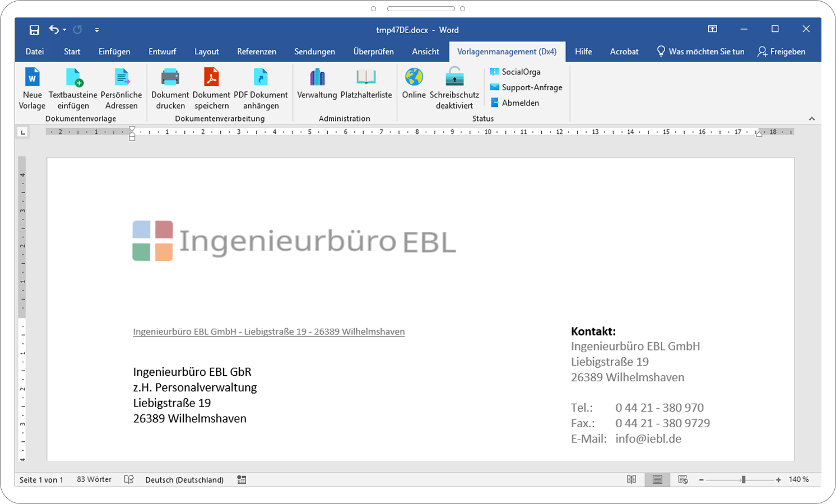Open the Online status tool
The width and height of the screenshot is (836, 504).
click(x=414, y=88)
